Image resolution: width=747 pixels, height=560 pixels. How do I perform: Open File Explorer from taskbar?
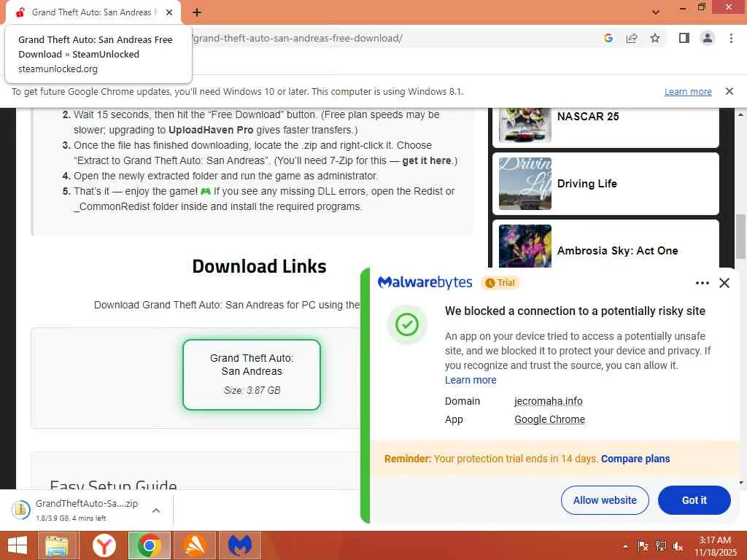[x=57, y=545]
